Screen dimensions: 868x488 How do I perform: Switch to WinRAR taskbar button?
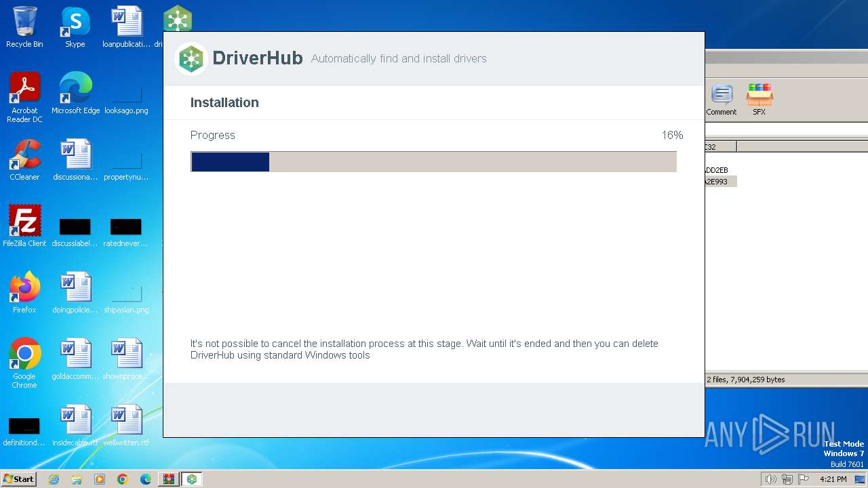(x=169, y=479)
